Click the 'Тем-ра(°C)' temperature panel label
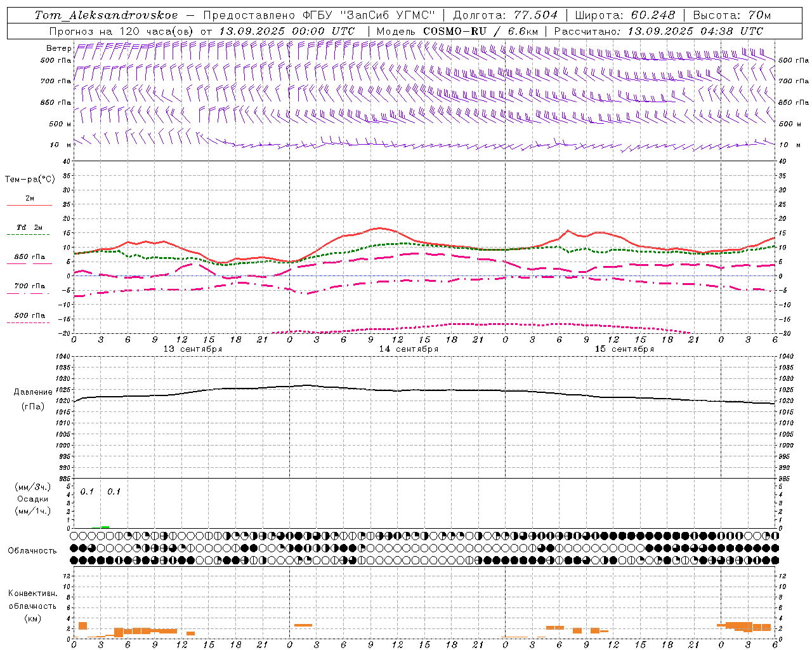 tap(30, 180)
